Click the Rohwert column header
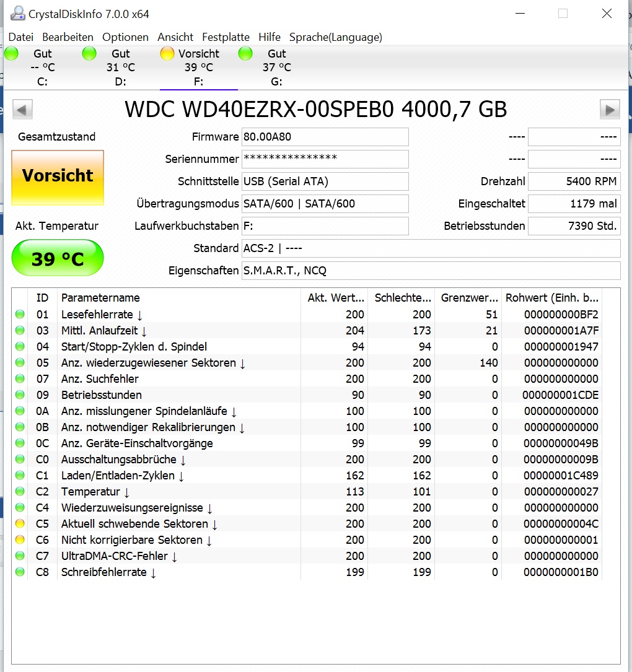The width and height of the screenshot is (632, 672). click(551, 298)
